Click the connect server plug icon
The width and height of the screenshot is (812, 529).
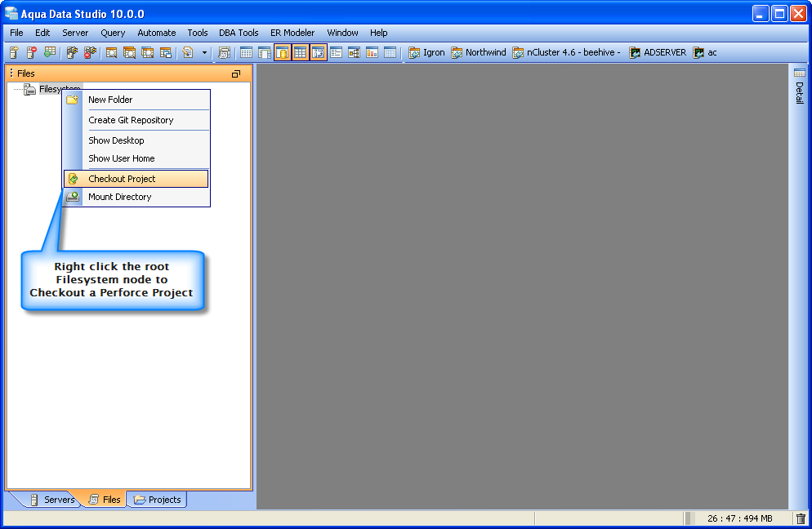pos(72,52)
